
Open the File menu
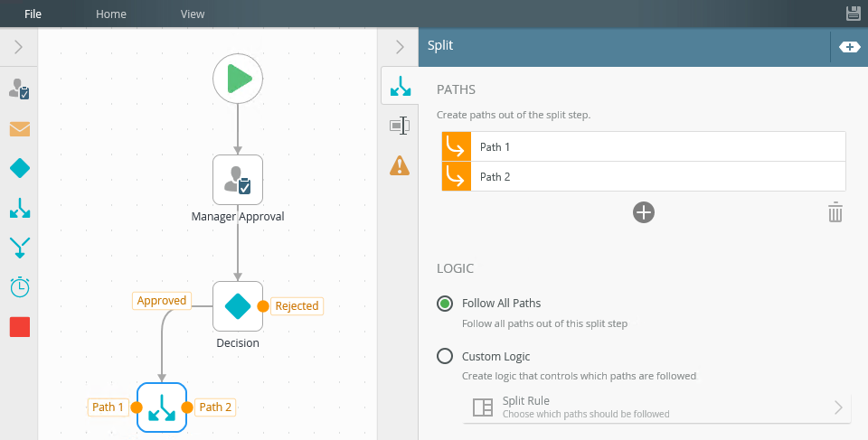click(x=33, y=14)
